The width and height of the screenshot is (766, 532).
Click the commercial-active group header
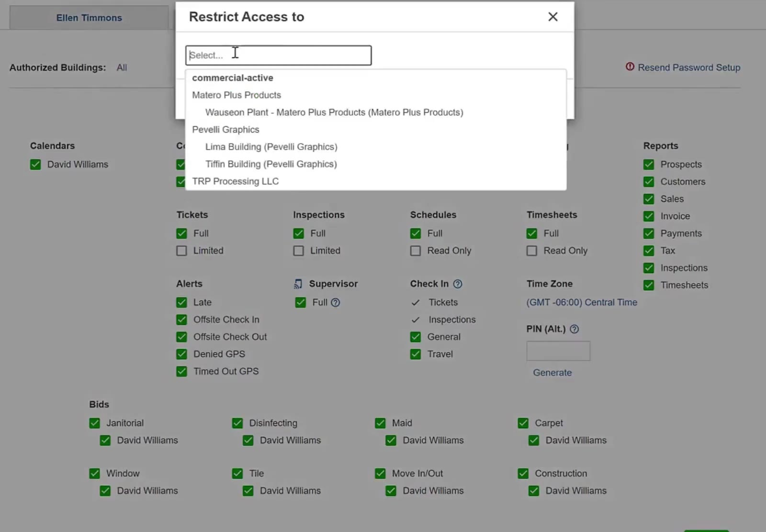tap(233, 78)
